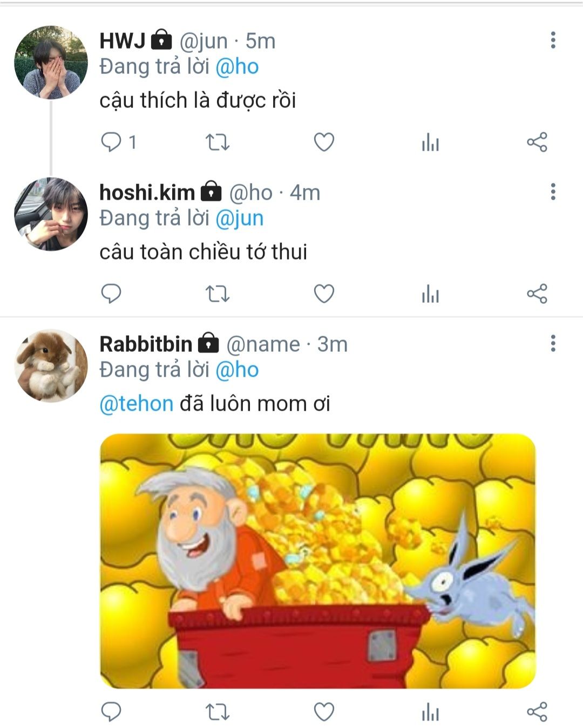View analytics for HWJ's tweet

point(430,142)
